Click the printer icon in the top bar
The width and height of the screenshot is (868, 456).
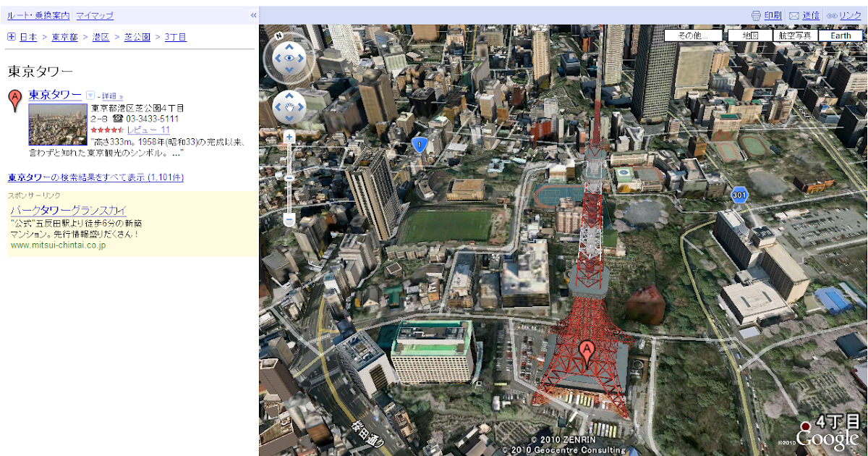pos(756,15)
